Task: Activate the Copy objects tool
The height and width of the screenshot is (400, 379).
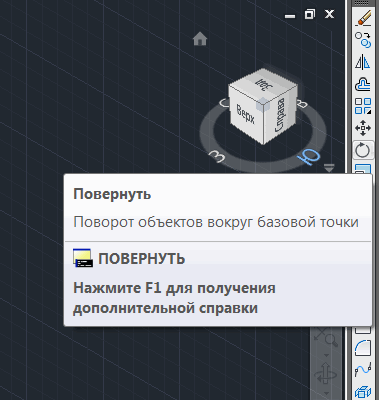Action: tap(363, 40)
